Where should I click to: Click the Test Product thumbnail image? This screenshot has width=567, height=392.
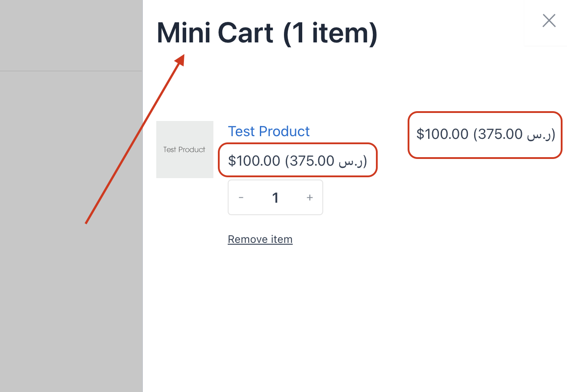pos(185,150)
